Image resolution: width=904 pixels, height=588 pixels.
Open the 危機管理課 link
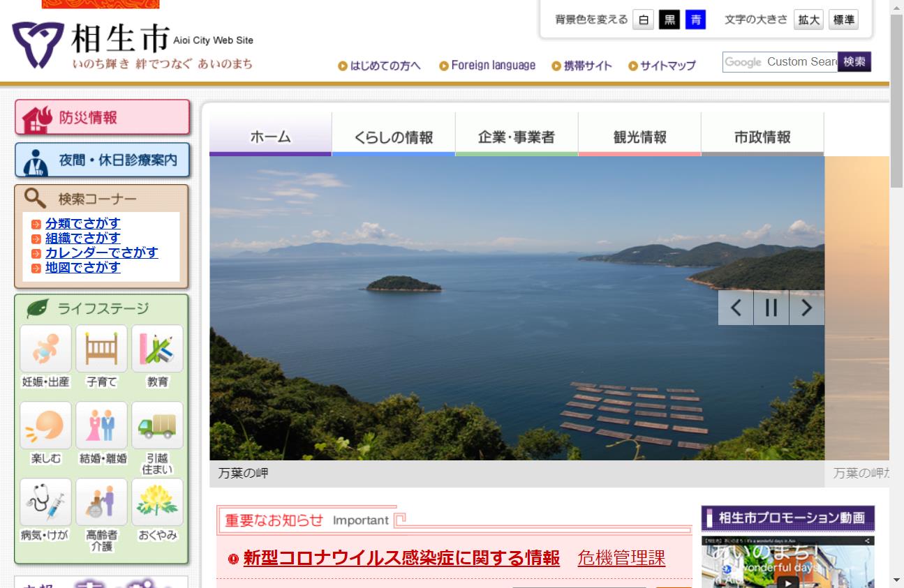coord(621,559)
